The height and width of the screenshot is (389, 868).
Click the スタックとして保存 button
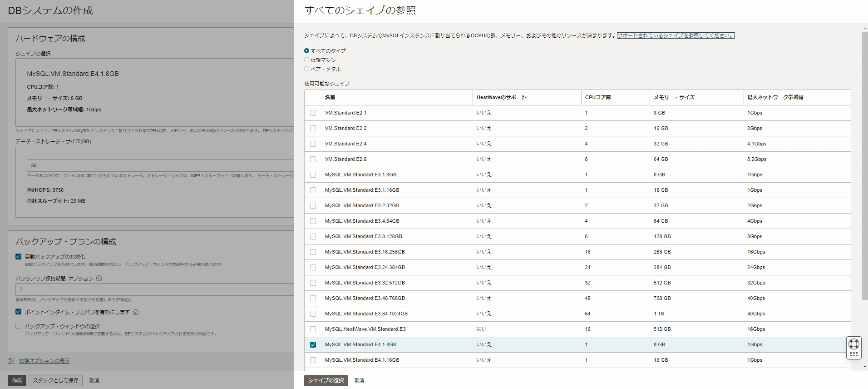[55, 380]
